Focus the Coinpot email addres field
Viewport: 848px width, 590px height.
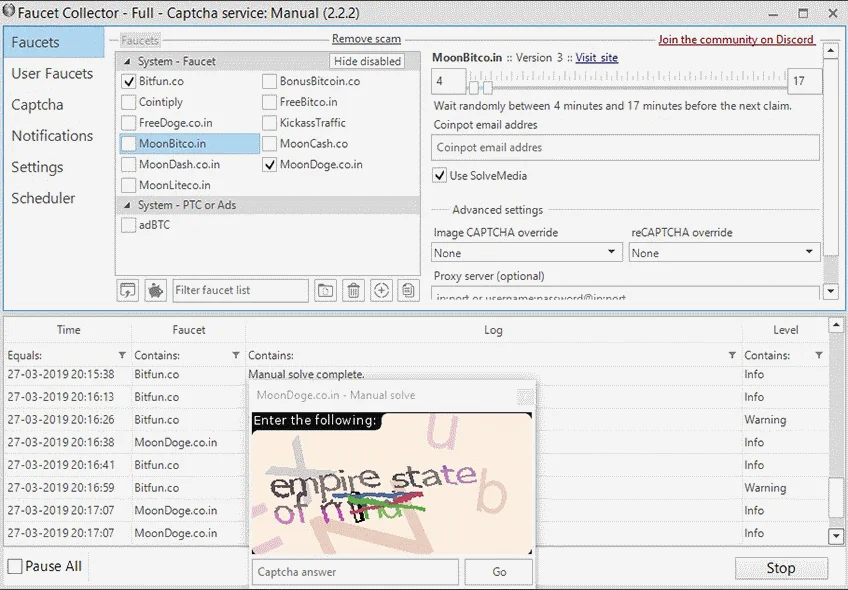[x=625, y=148]
